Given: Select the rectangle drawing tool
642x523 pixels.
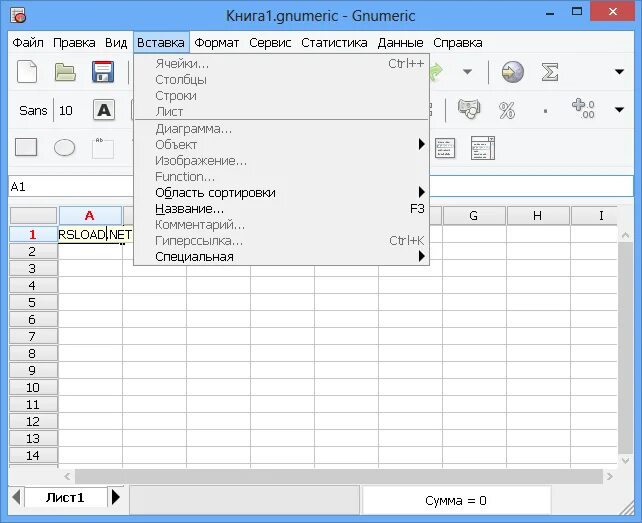Looking at the screenshot, I should click(26, 147).
